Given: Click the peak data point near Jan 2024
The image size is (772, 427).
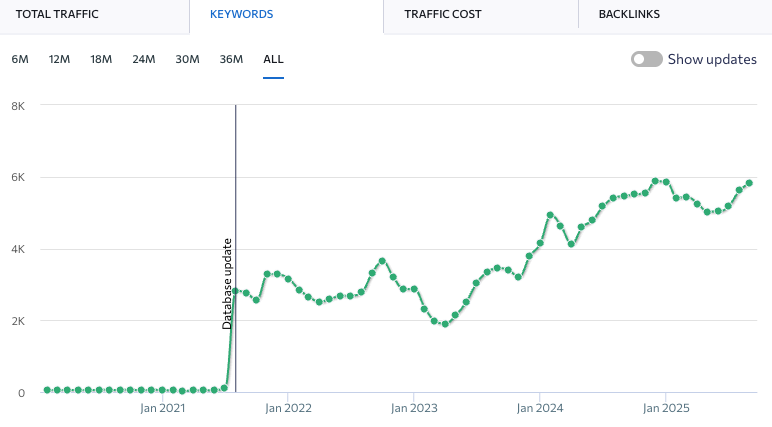Looking at the screenshot, I should click(550, 215).
